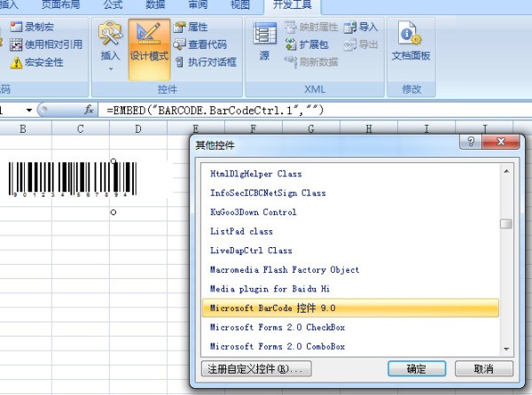
Task: Toggle 使用相对引用 relative reference option
Action: [16, 44]
